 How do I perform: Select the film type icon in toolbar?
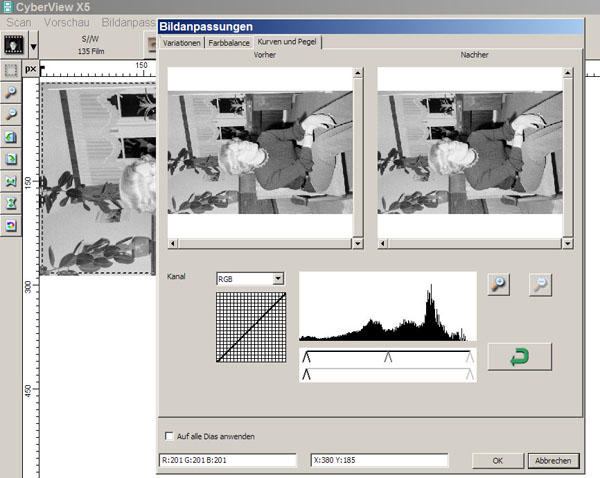click(x=14, y=46)
